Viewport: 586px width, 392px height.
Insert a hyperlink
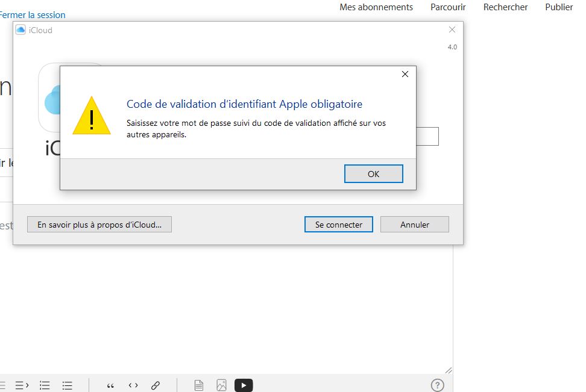[156, 385]
